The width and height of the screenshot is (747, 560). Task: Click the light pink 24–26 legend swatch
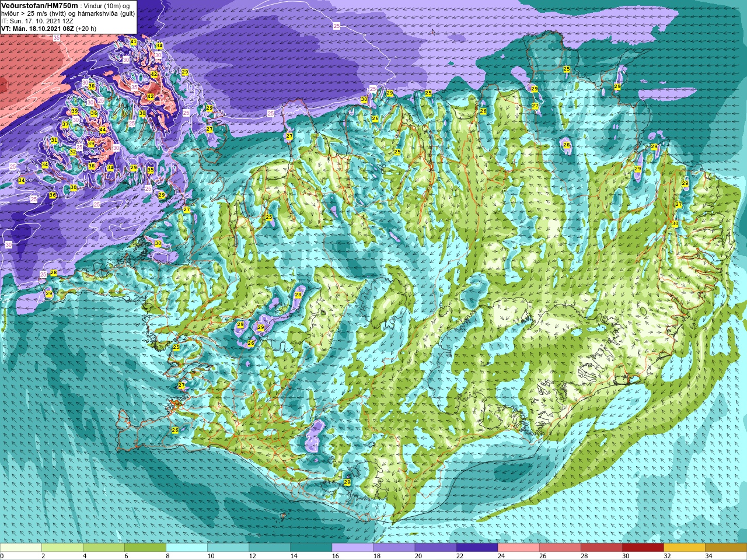click(518, 548)
